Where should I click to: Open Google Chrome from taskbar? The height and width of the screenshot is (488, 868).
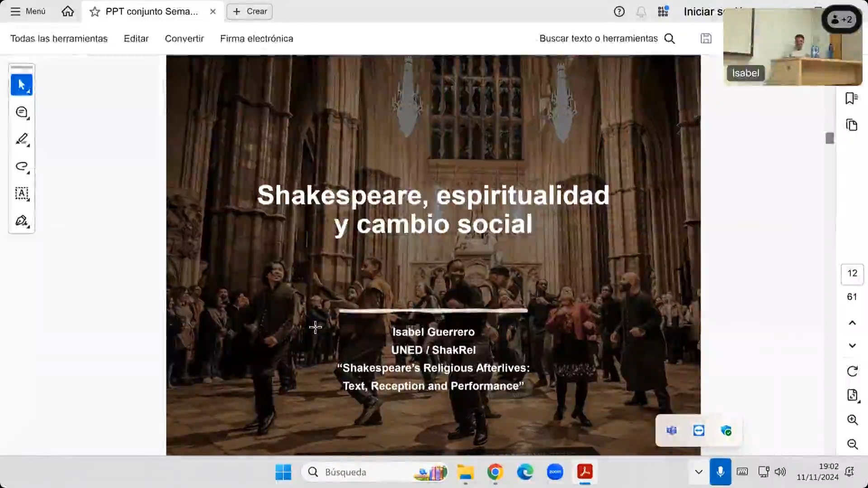495,472
